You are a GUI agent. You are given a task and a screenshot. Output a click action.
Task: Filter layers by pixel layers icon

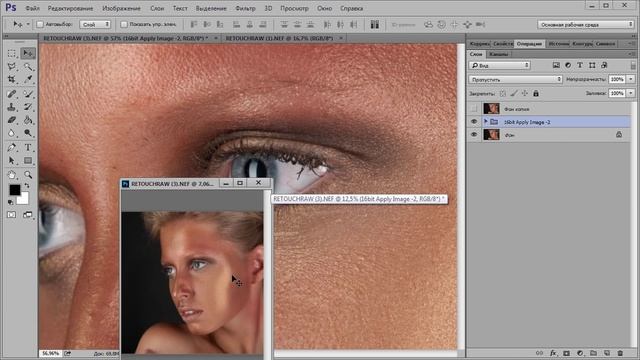coord(556,65)
